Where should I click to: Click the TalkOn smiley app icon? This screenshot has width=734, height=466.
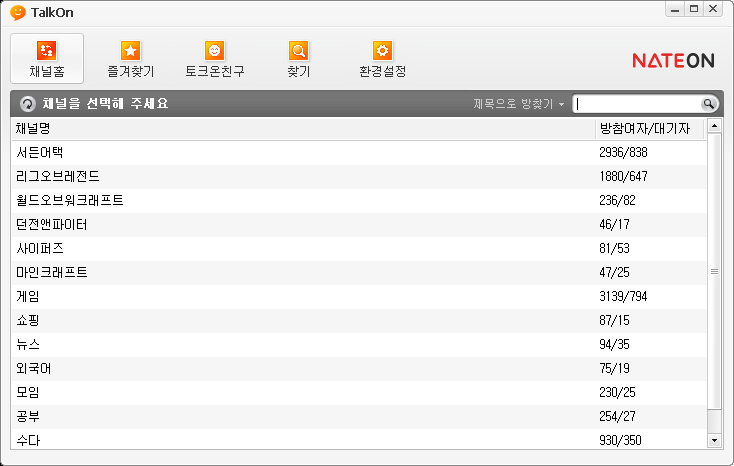click(x=18, y=12)
